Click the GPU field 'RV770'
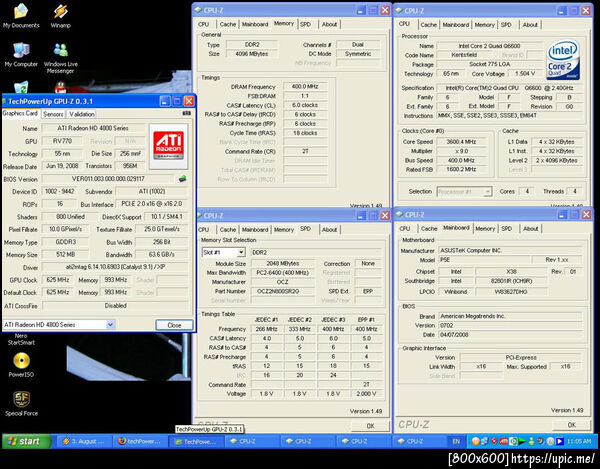This screenshot has width=600, height=469. tap(62, 141)
